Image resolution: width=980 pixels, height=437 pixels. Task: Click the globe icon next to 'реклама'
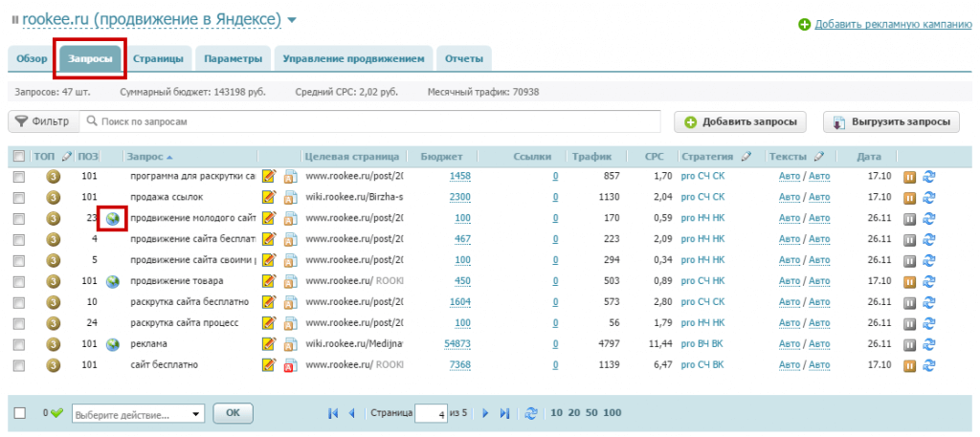point(113,343)
